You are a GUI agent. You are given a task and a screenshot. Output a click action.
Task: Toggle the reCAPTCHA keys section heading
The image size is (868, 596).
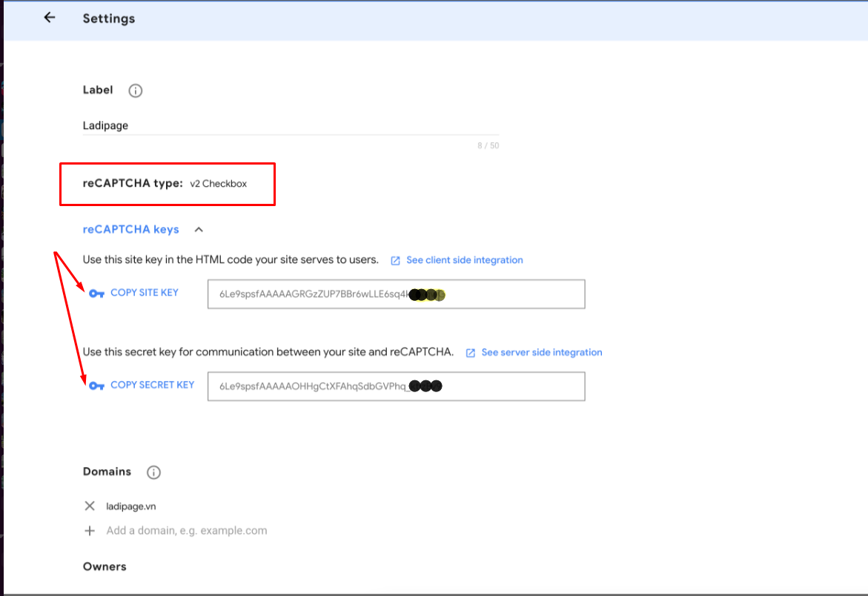pos(131,230)
